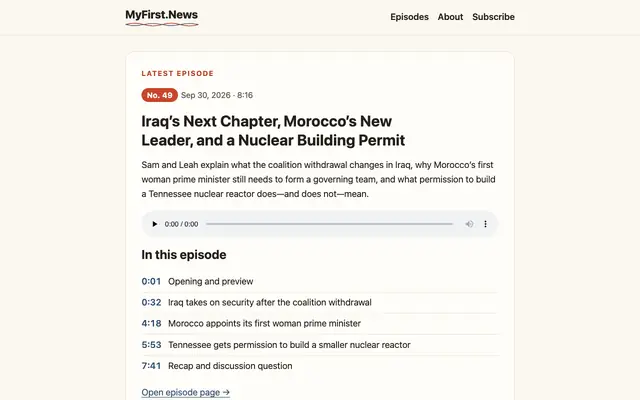Open audio player more options menu

click(485, 224)
